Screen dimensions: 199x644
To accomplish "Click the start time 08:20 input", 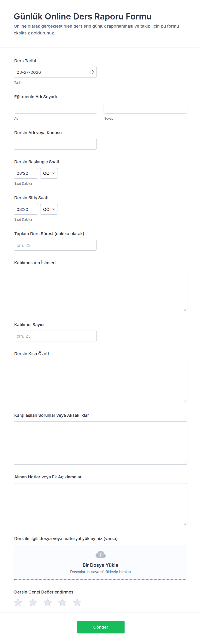I will coord(26,173).
